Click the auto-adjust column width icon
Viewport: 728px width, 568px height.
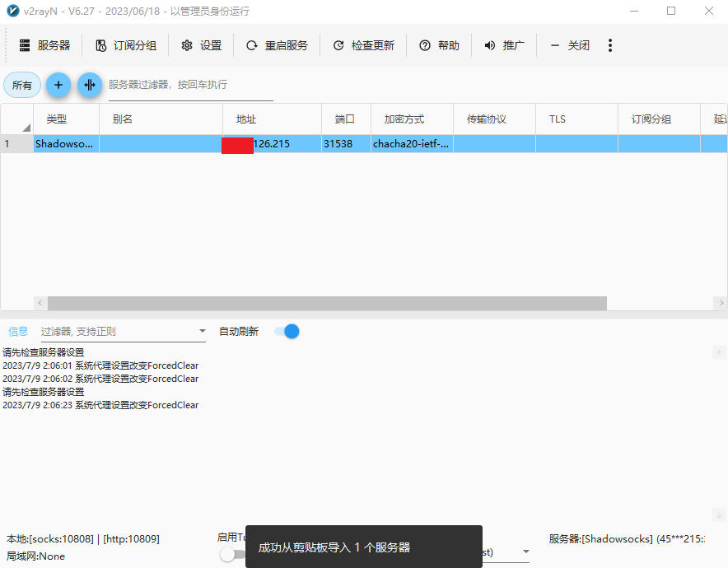click(90, 85)
